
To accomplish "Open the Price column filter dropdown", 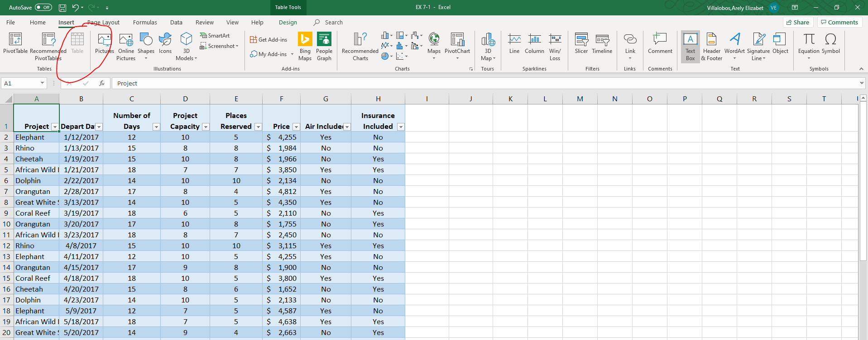I will 296,127.
